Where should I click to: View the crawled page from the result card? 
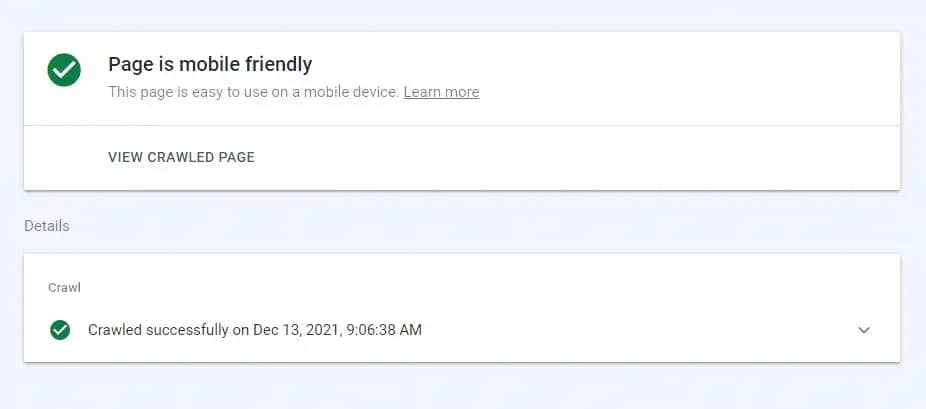tap(181, 158)
